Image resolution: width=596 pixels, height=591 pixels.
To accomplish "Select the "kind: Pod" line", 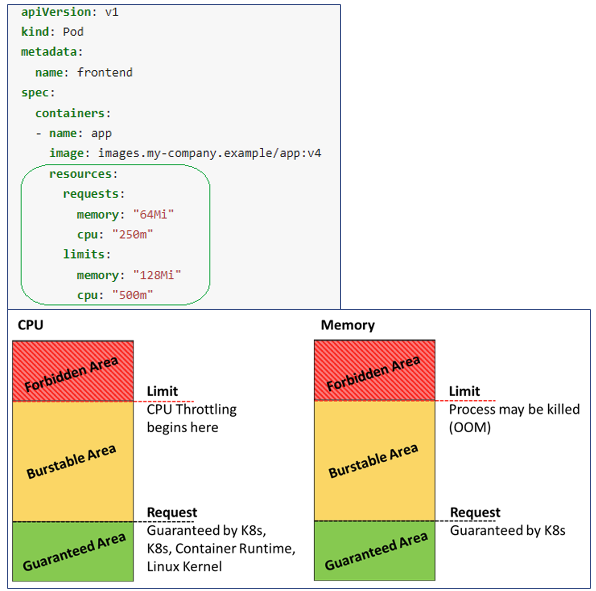I will 52,32.
